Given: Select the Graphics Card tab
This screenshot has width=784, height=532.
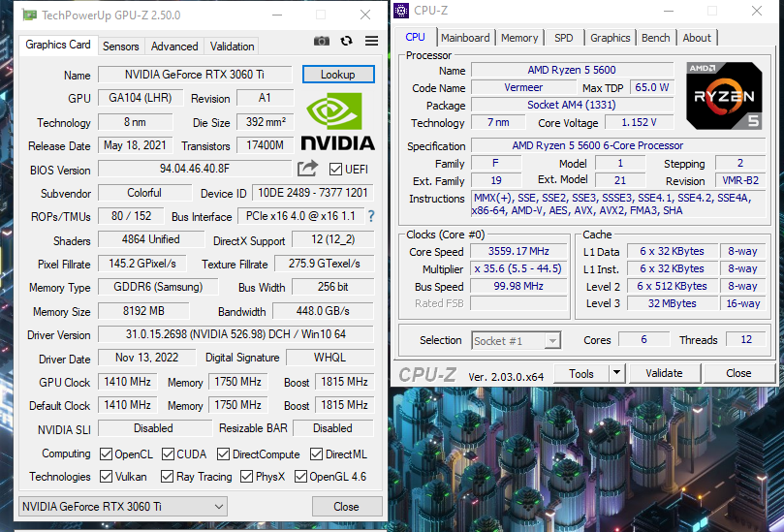Looking at the screenshot, I should pos(58,45).
